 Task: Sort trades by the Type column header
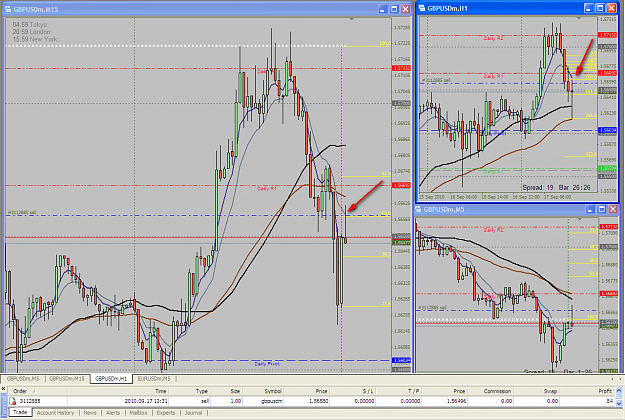point(189,391)
